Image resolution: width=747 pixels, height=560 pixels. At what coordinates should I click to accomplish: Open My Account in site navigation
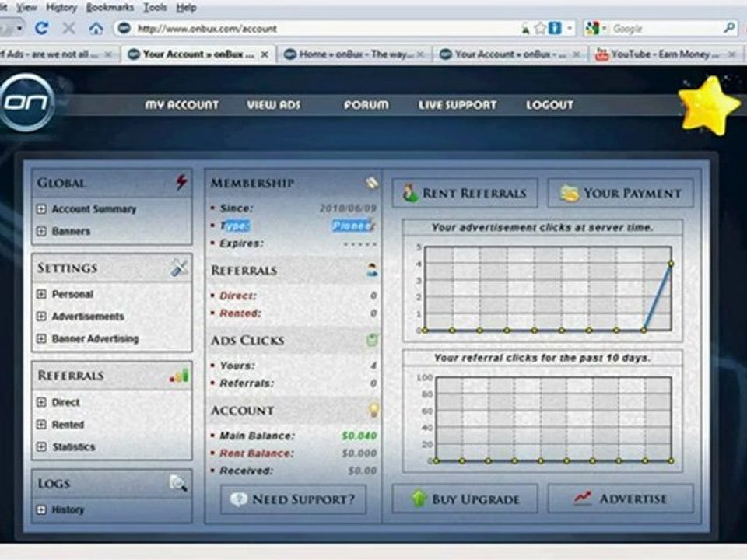181,105
